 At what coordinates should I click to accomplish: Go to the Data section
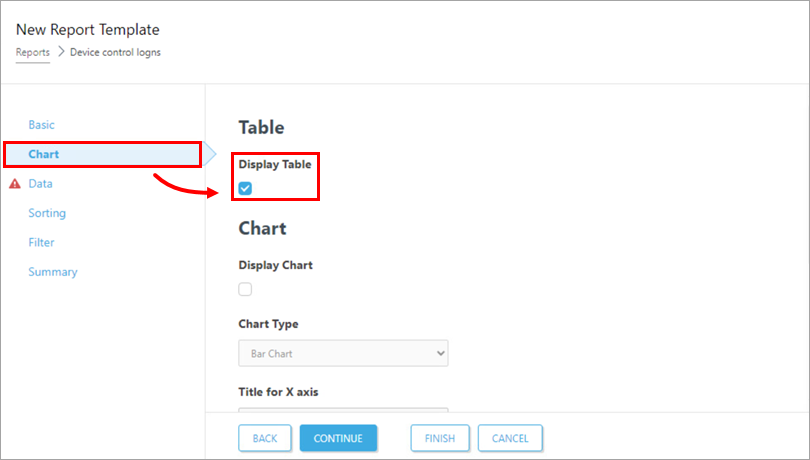[41, 184]
